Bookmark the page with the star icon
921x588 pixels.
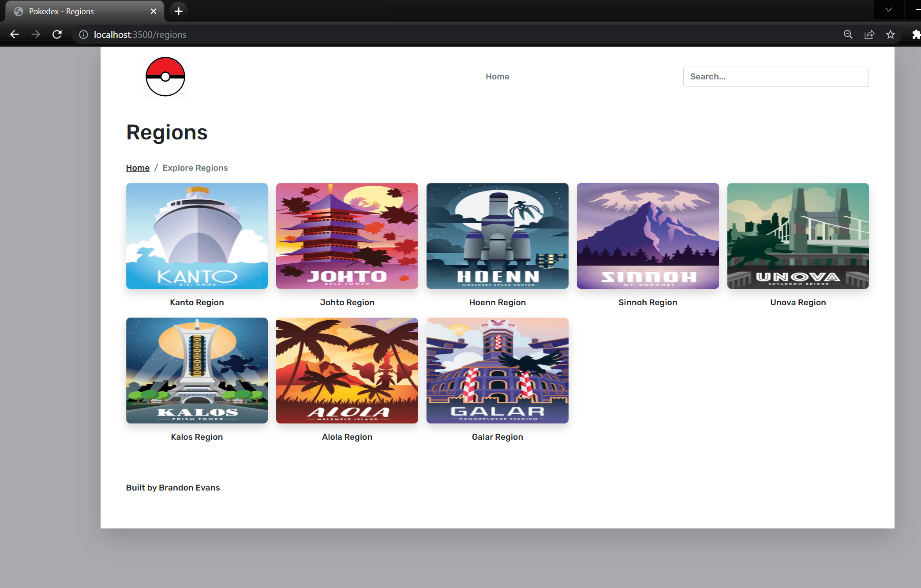pos(891,34)
